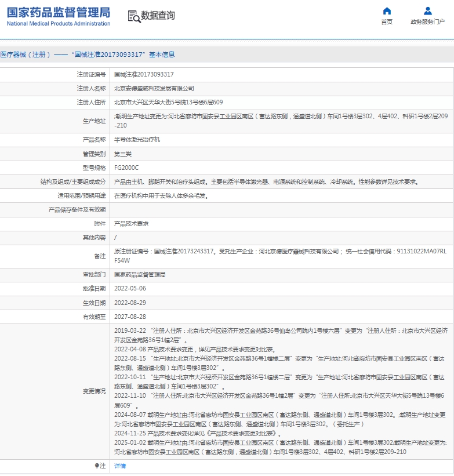Open the 详情 link
The width and height of the screenshot is (454, 476).
point(120,466)
